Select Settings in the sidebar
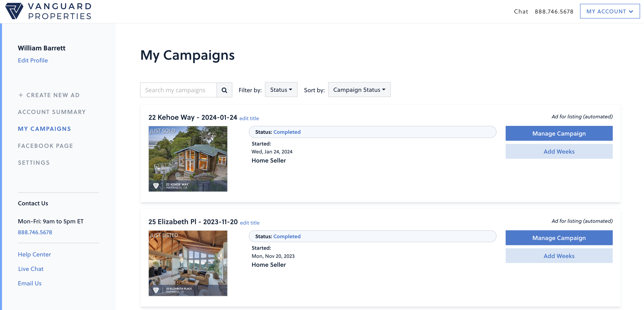Screen dimensions: 644x310 34,163
